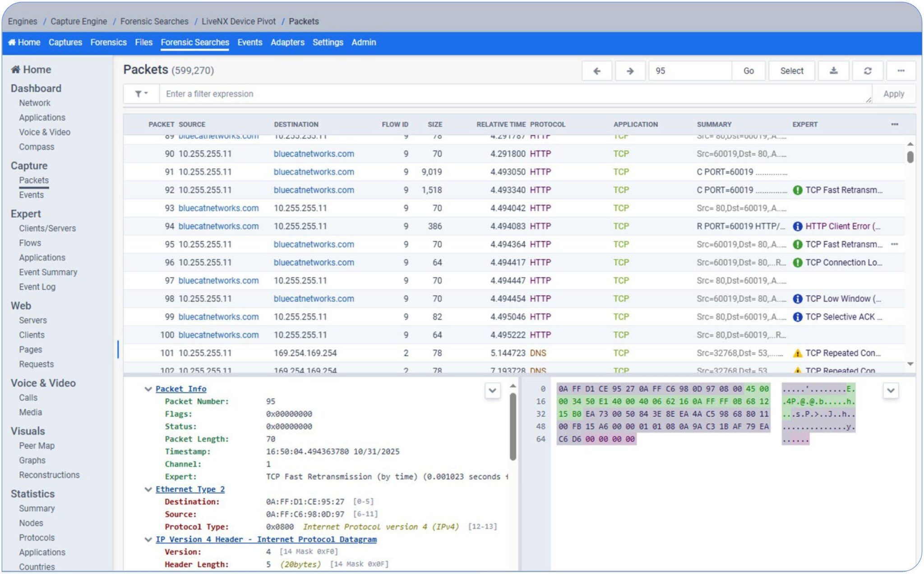Open Protocols under Statistics
The image size is (924, 574).
click(37, 537)
